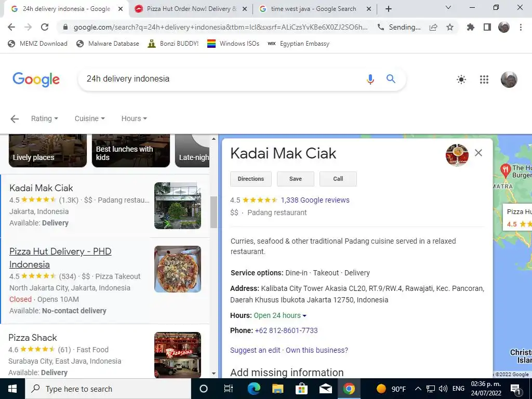Screen dimensions: 532x399
Task: Expand Open 24 hours schedule
Action: pyautogui.click(x=280, y=315)
